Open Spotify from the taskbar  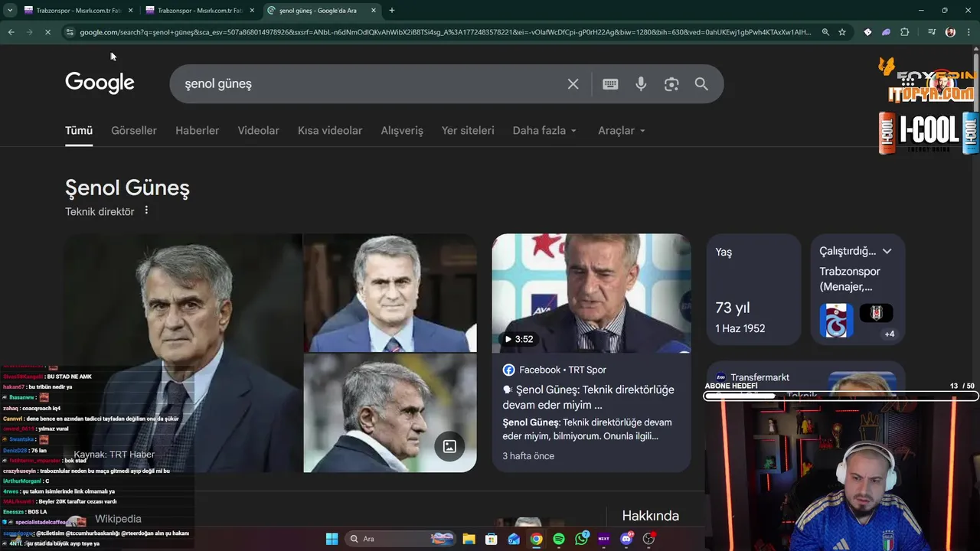[559, 539]
